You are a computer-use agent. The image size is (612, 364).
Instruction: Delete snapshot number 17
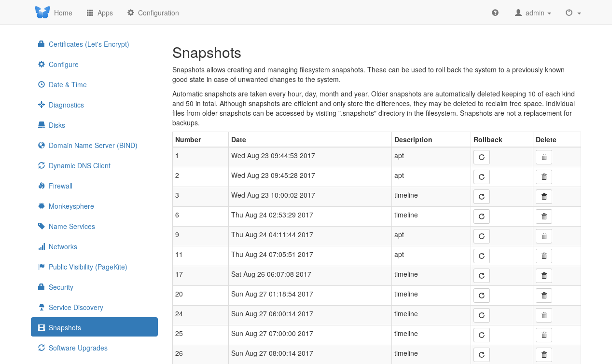(x=544, y=276)
